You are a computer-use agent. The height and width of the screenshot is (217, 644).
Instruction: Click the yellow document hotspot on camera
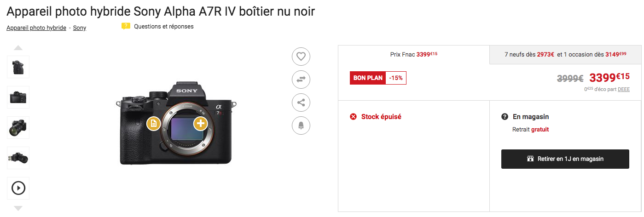click(x=154, y=124)
